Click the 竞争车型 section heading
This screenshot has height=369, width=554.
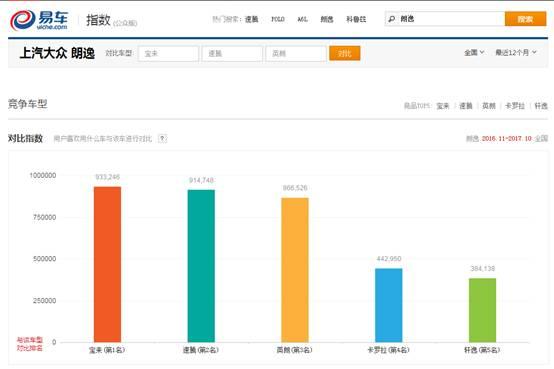(28, 104)
